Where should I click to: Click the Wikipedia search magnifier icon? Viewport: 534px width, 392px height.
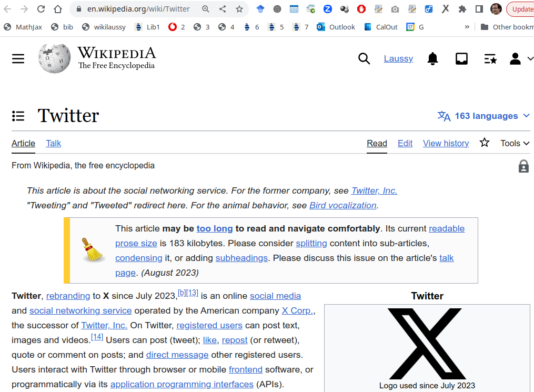tap(364, 58)
